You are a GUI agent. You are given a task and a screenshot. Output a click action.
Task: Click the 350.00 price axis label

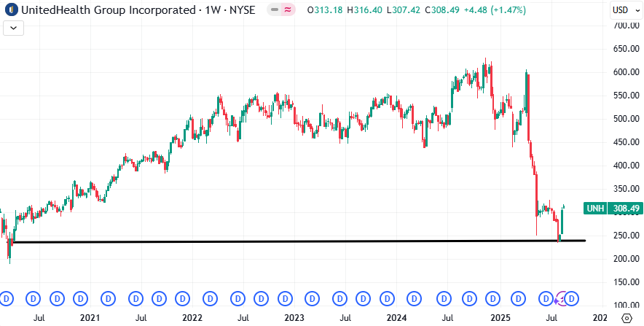pos(627,189)
